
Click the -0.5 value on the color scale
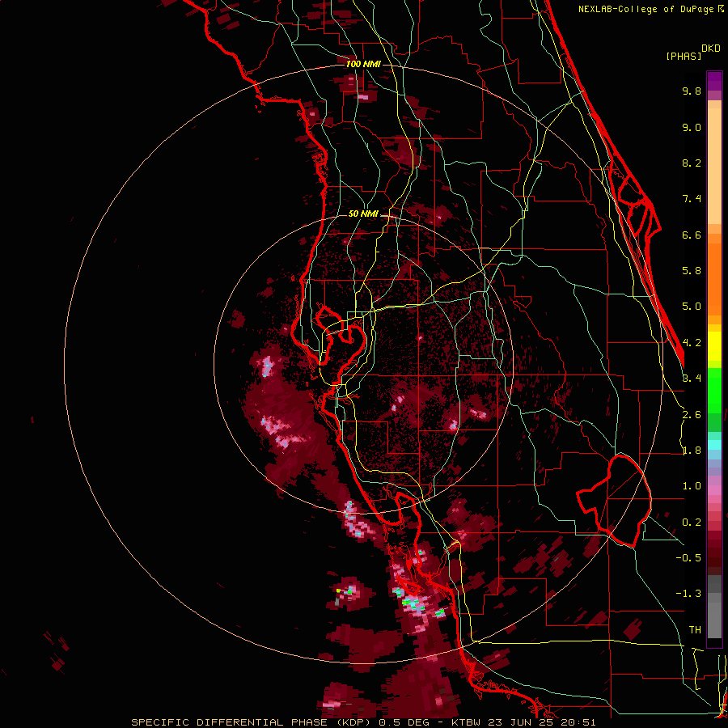click(688, 558)
